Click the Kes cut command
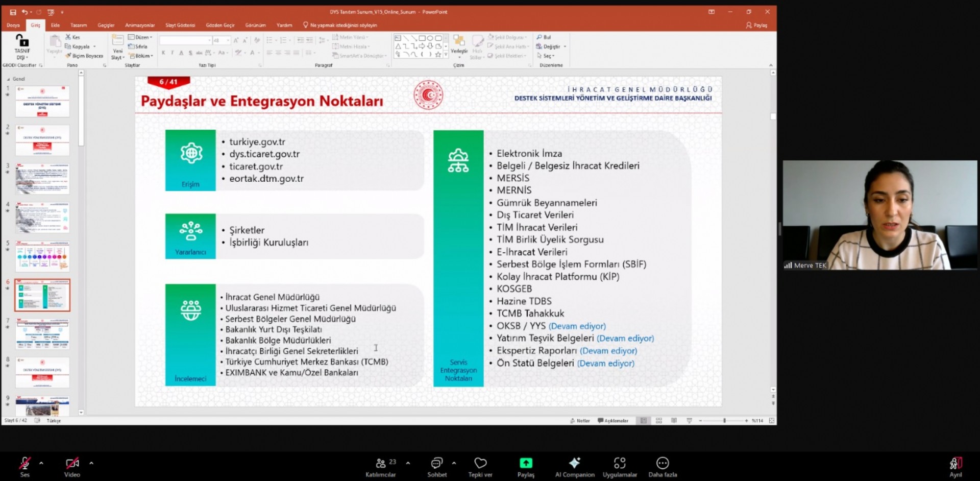This screenshot has height=481, width=980. 73,37
